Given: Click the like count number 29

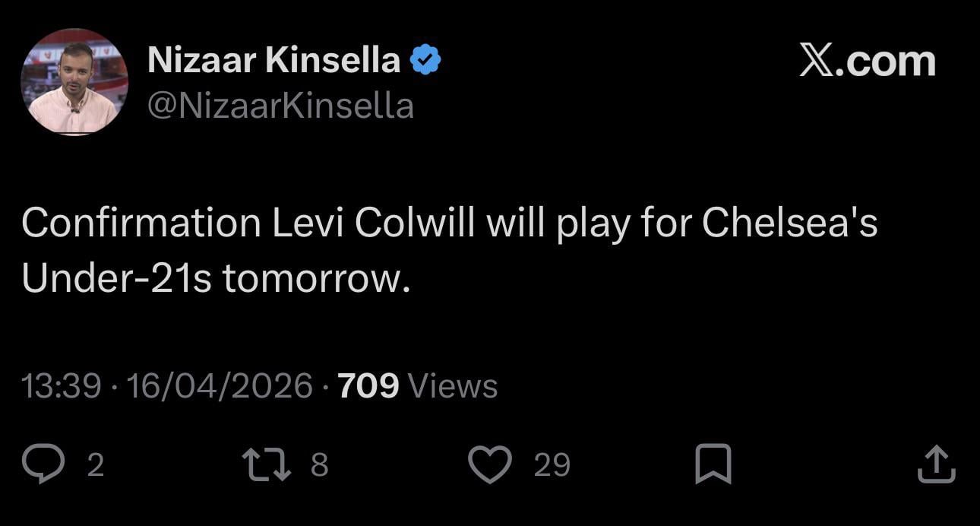Looking at the screenshot, I should coord(552,464).
